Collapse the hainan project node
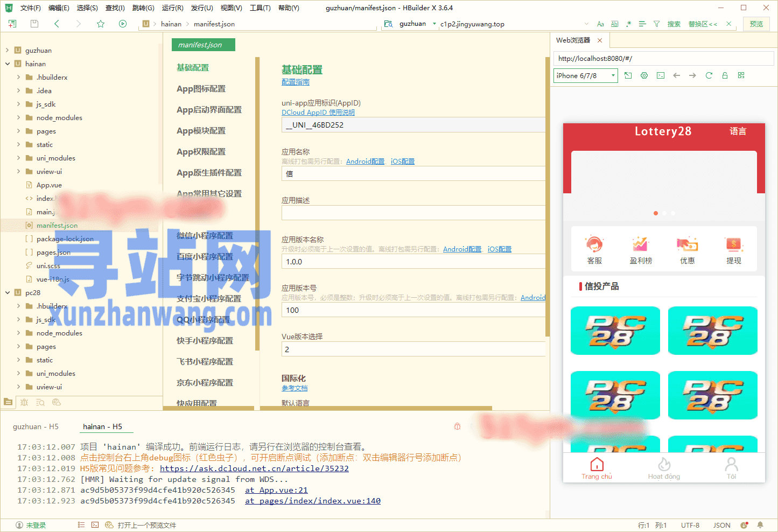Viewport: 778px width, 532px height. point(8,64)
